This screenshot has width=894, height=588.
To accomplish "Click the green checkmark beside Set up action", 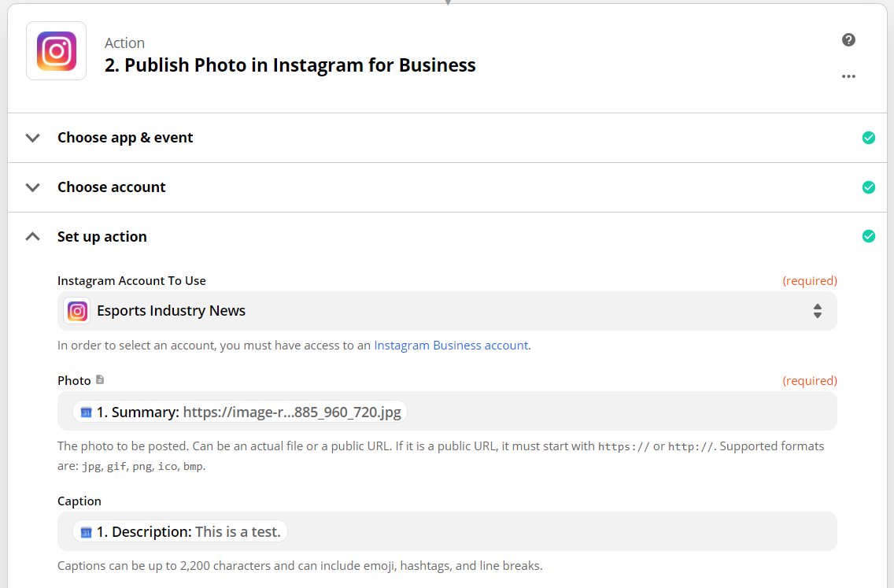I will coord(869,236).
